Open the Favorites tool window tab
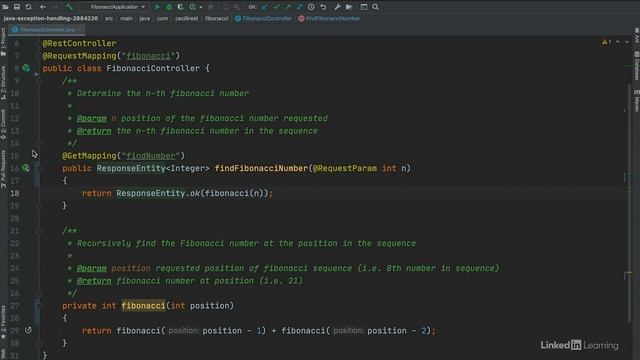Image resolution: width=640 pixels, height=360 pixels. tap(3, 322)
